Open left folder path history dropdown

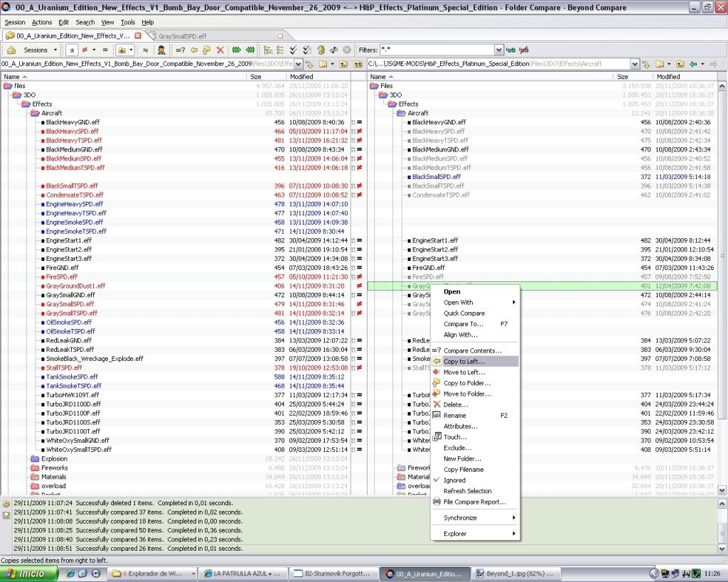click(299, 64)
